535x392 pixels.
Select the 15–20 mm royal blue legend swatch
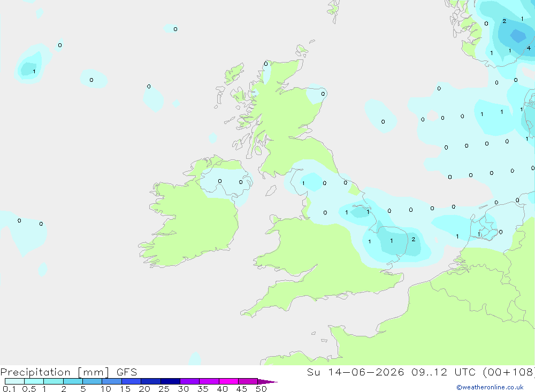point(132,381)
